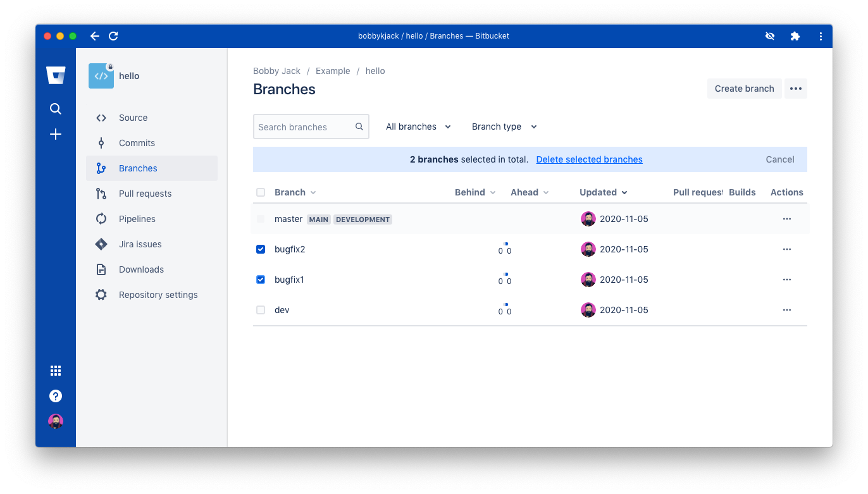Open the Bitbucket home logo

tap(56, 75)
